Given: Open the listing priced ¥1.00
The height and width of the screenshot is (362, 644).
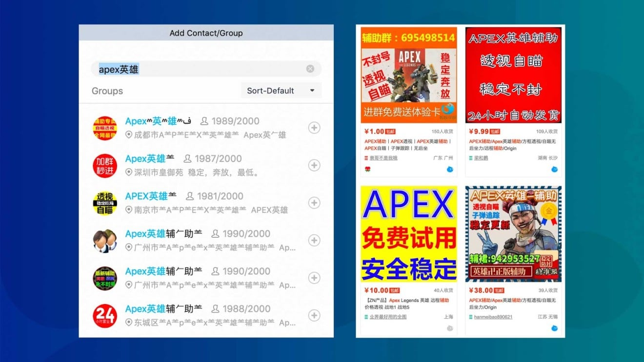Looking at the screenshot, I should (x=374, y=132).
